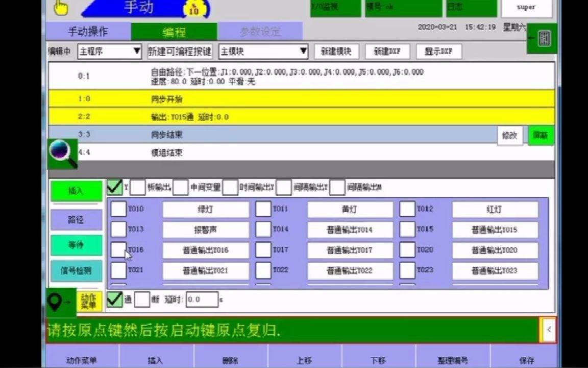Click the 黄灯 label button
This screenshot has width=588, height=368.
(x=350, y=210)
